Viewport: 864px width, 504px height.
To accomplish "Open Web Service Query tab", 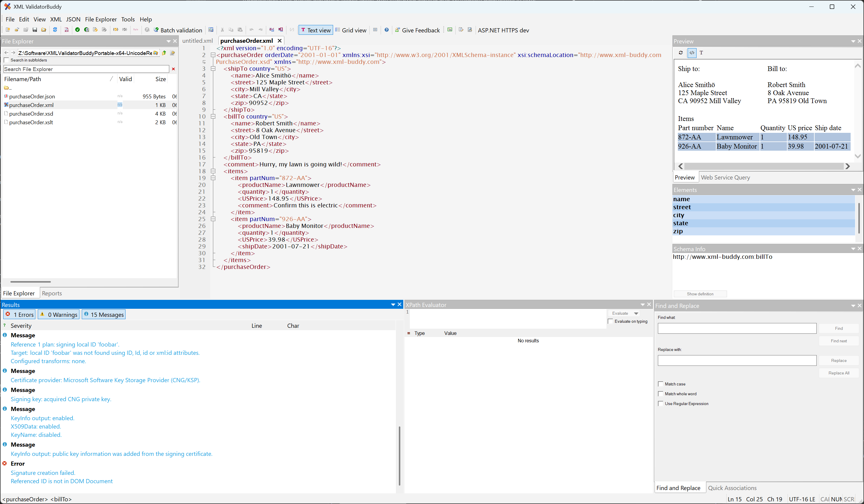I will (725, 177).
